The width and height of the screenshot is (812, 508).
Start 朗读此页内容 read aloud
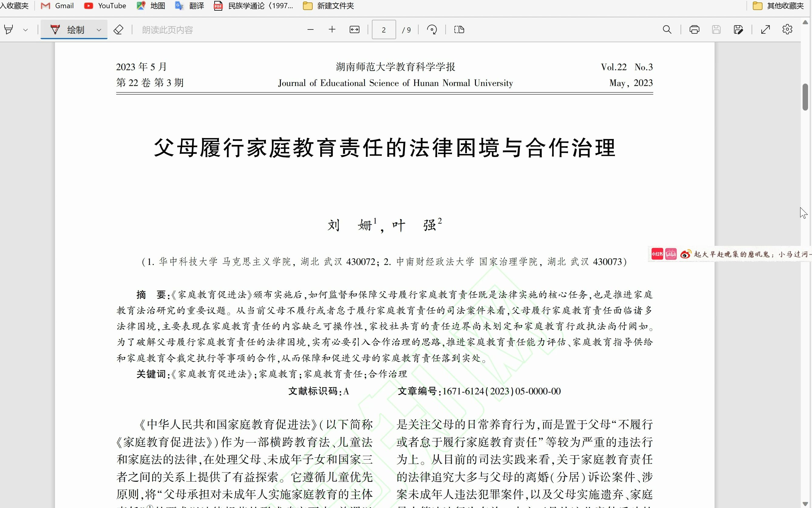[x=167, y=29]
